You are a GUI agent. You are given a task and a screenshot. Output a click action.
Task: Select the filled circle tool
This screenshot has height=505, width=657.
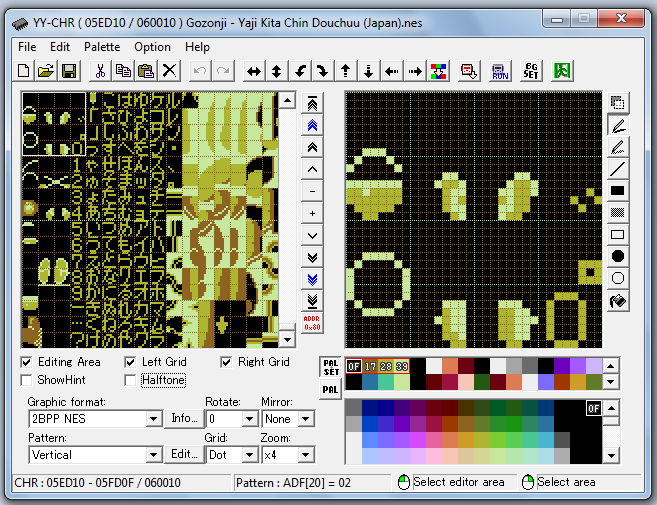tap(618, 256)
